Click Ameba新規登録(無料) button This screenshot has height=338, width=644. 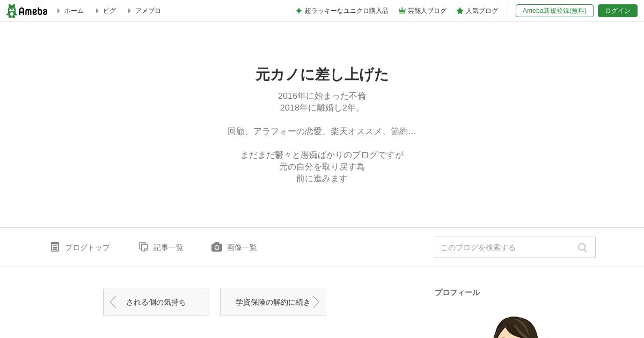tap(554, 11)
